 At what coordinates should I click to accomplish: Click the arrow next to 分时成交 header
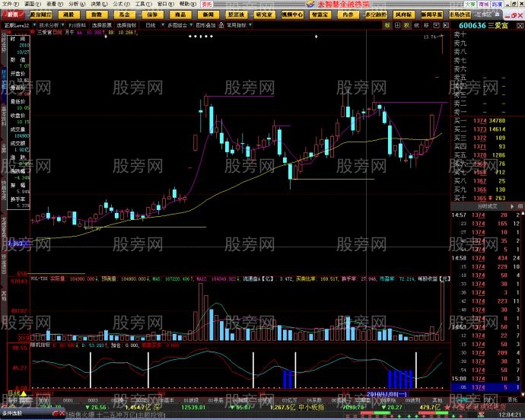point(512,206)
